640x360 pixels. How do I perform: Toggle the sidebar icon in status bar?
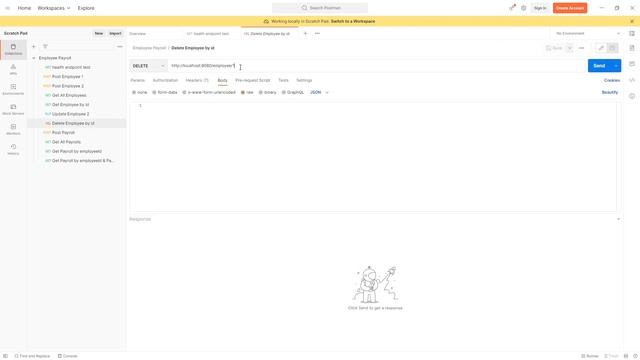coord(5,356)
